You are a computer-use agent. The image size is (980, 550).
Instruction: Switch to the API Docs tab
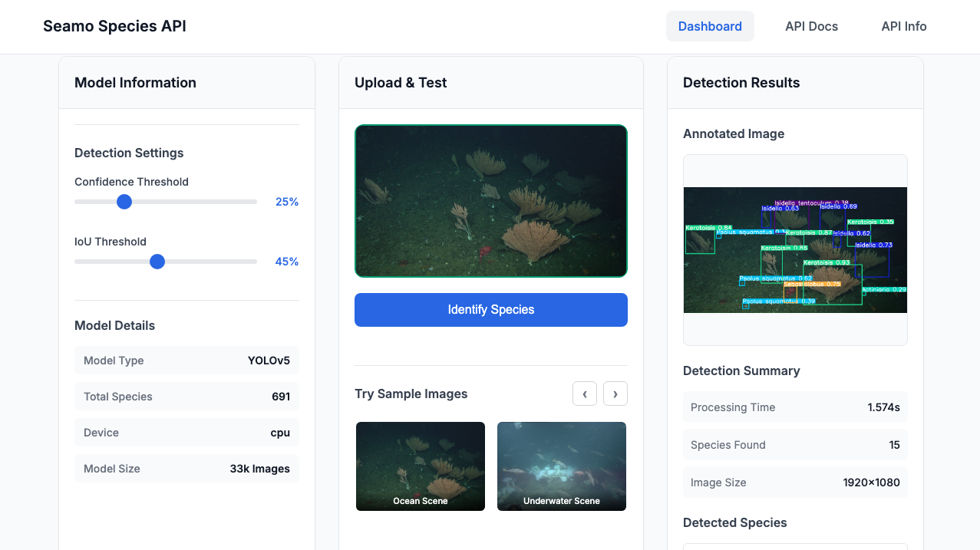click(x=811, y=26)
